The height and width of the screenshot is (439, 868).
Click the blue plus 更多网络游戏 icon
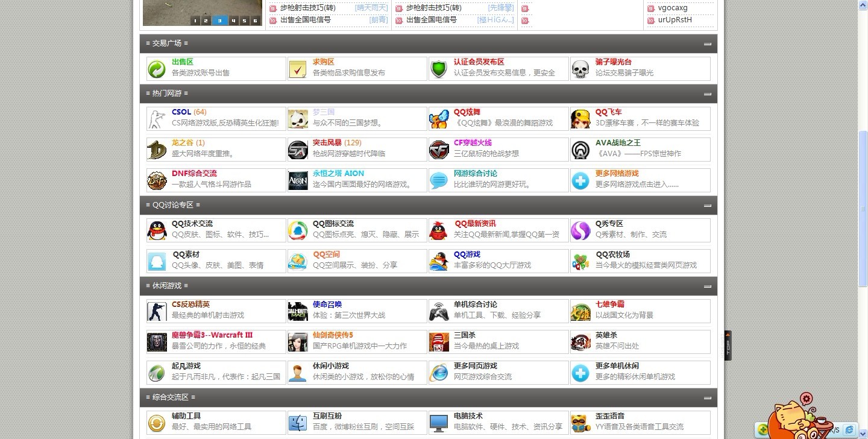coord(580,180)
